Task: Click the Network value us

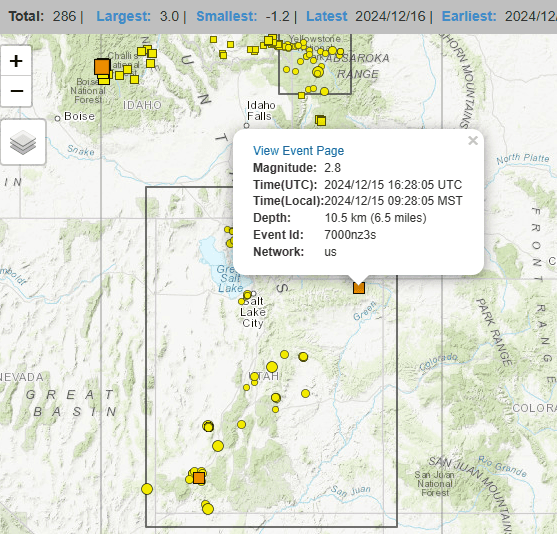Action: (x=330, y=252)
